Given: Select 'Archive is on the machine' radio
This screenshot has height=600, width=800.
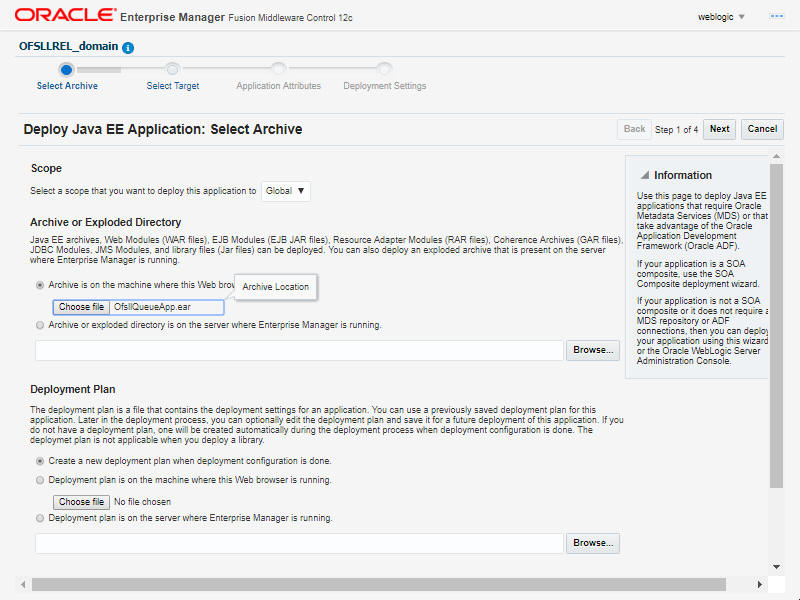Looking at the screenshot, I should (40, 285).
